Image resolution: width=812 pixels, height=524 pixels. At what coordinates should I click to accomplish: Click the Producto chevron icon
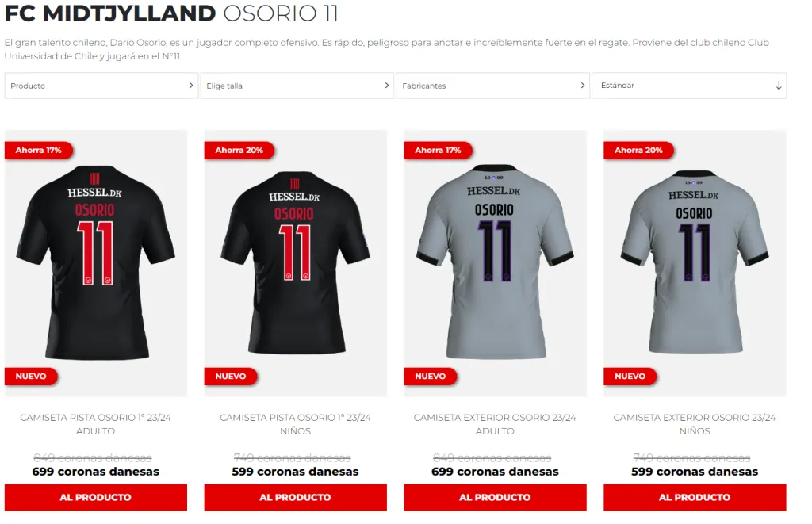pos(190,86)
